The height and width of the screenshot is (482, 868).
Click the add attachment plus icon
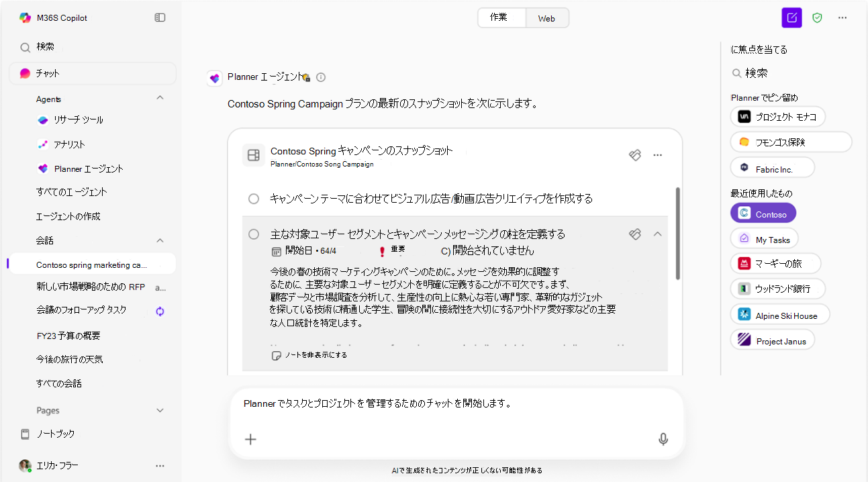click(x=250, y=439)
